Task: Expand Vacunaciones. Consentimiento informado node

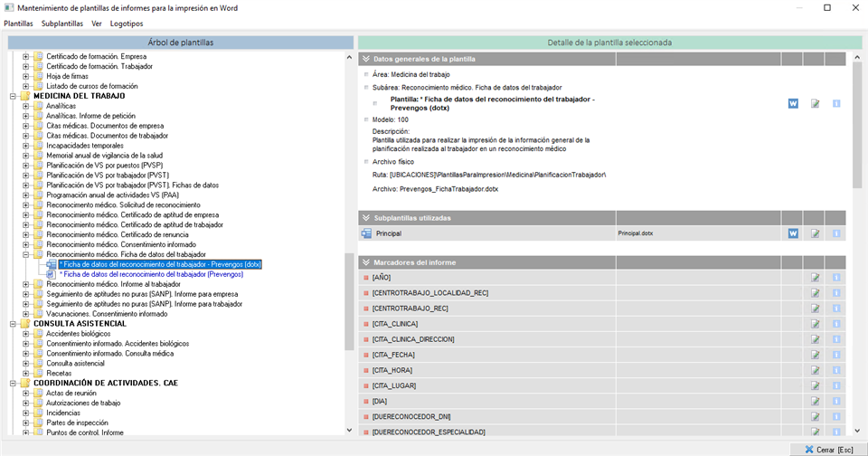Action: pyautogui.click(x=25, y=314)
